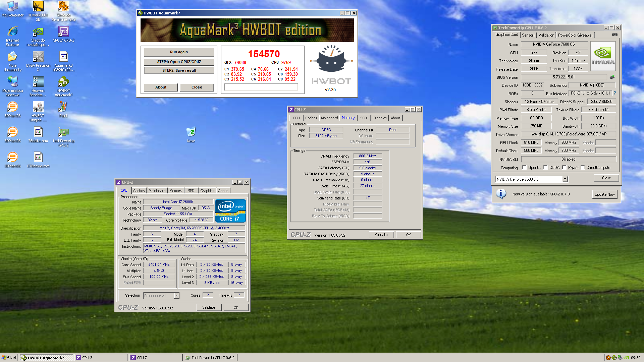Screen dimensions: 644x362
Task: Open PowerColor Giveaway tab in GPU-Z
Action: point(576,35)
